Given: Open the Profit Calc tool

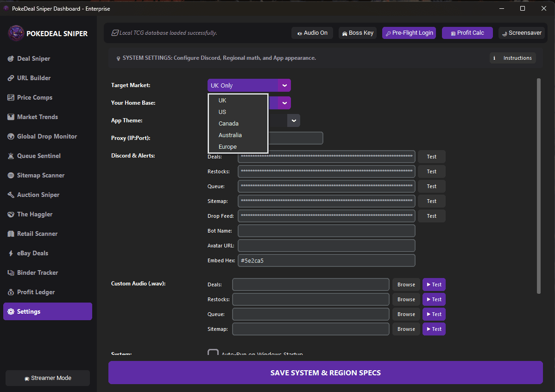Looking at the screenshot, I should [x=467, y=33].
